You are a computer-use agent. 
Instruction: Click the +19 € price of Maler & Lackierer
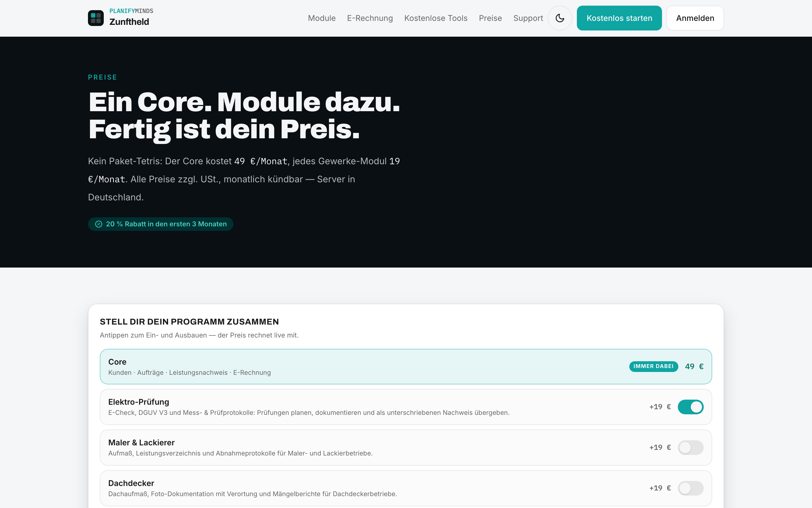[660, 448]
